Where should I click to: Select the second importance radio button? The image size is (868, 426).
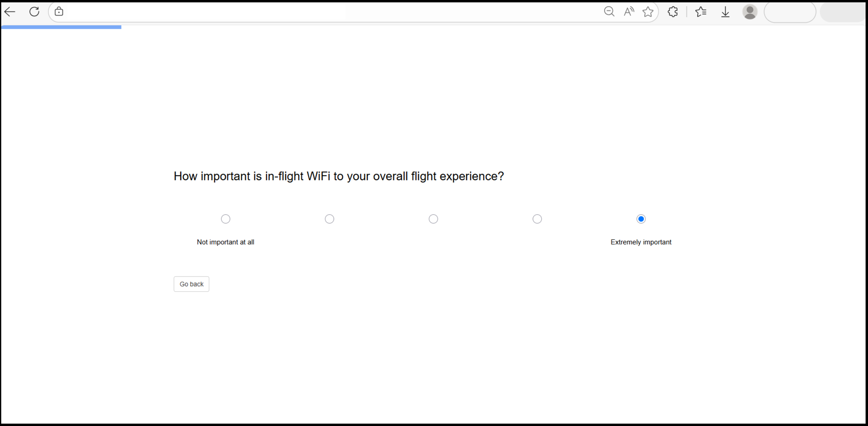click(x=329, y=219)
